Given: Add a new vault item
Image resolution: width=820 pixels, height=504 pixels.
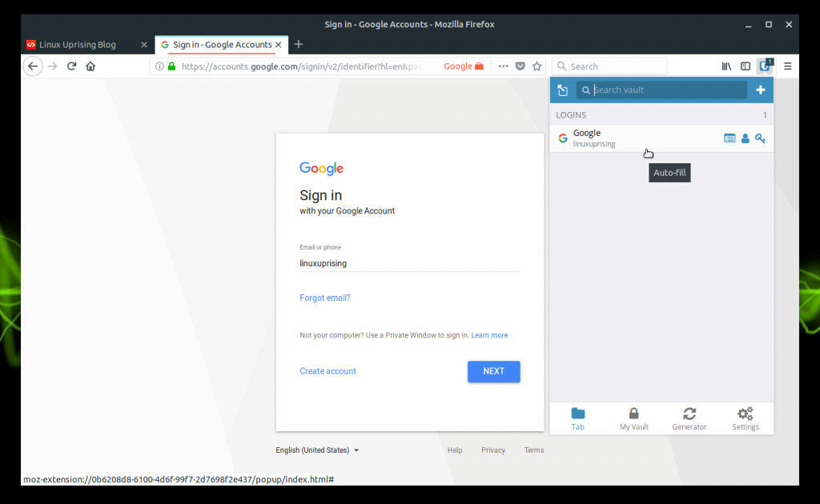Looking at the screenshot, I should pos(760,90).
